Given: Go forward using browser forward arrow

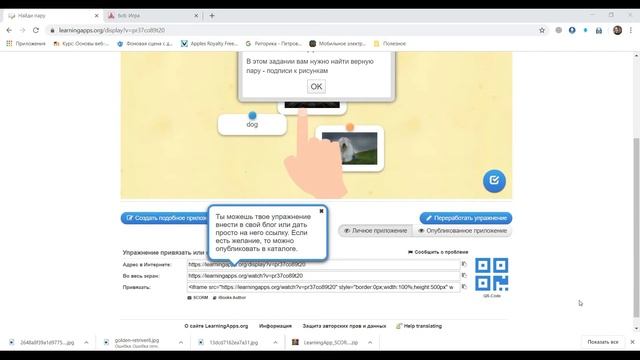Looking at the screenshot, I should (x=22, y=30).
